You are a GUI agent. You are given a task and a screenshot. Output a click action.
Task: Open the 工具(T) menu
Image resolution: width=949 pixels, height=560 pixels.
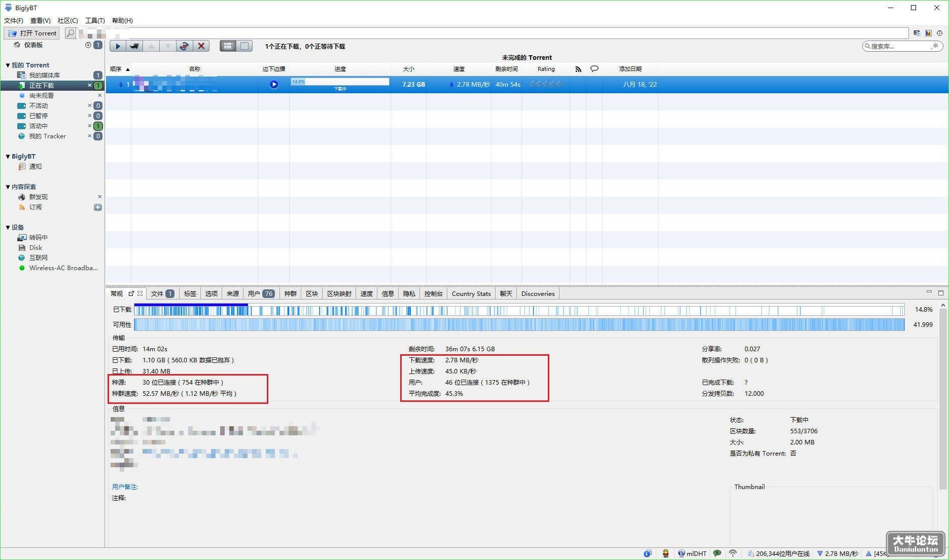pos(95,20)
